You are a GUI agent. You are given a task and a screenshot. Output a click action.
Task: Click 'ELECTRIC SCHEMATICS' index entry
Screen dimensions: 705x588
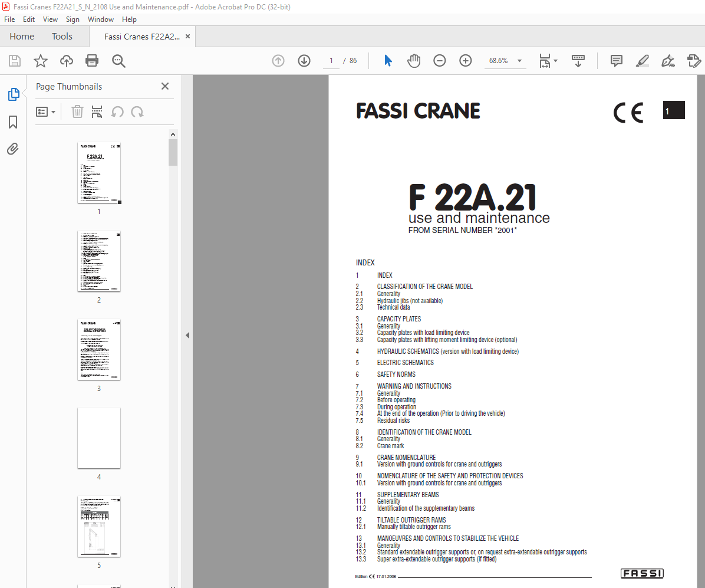[405, 363]
